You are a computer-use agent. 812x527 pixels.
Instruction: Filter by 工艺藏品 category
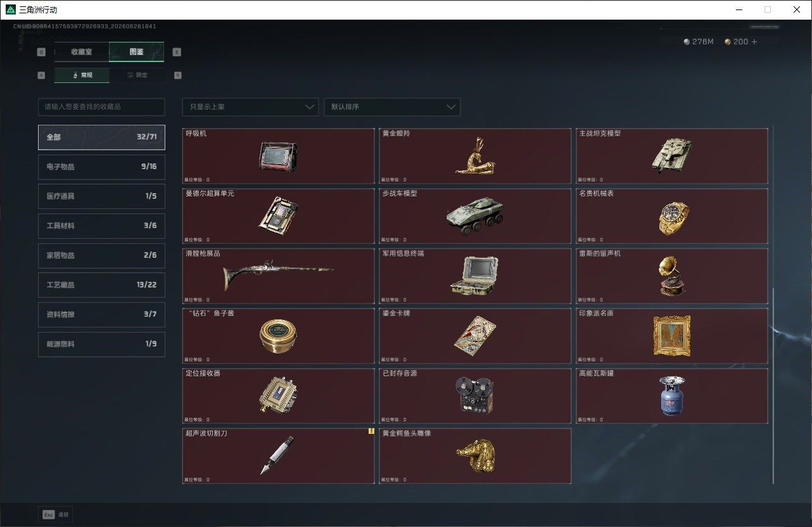click(101, 285)
